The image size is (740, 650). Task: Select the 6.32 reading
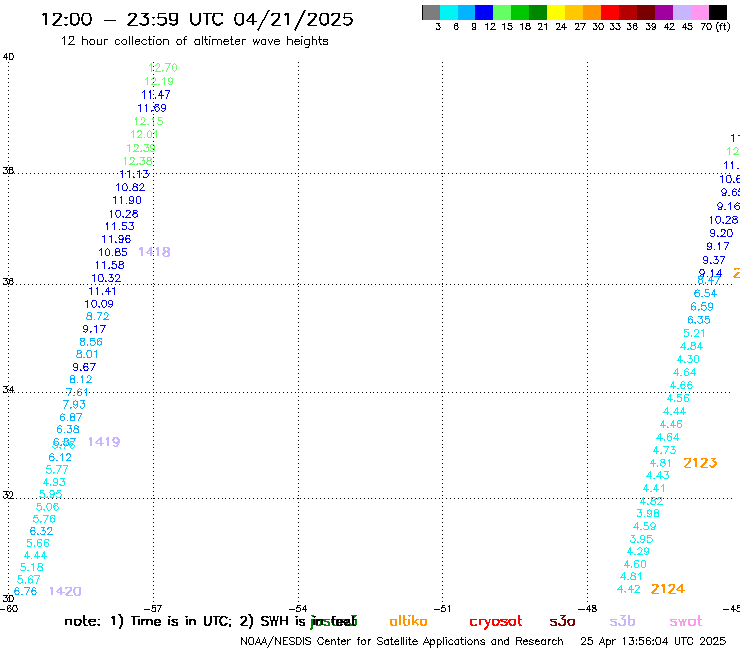tap(42, 532)
